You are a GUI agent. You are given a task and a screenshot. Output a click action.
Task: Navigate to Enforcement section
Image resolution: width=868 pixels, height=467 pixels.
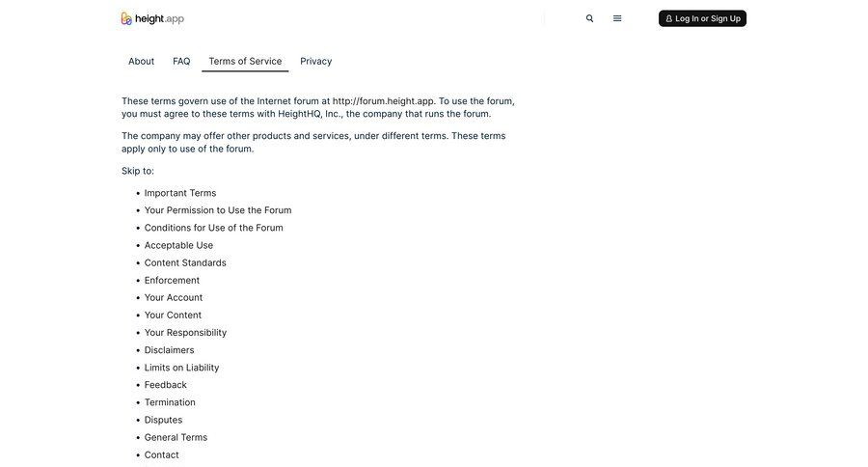[x=172, y=280]
